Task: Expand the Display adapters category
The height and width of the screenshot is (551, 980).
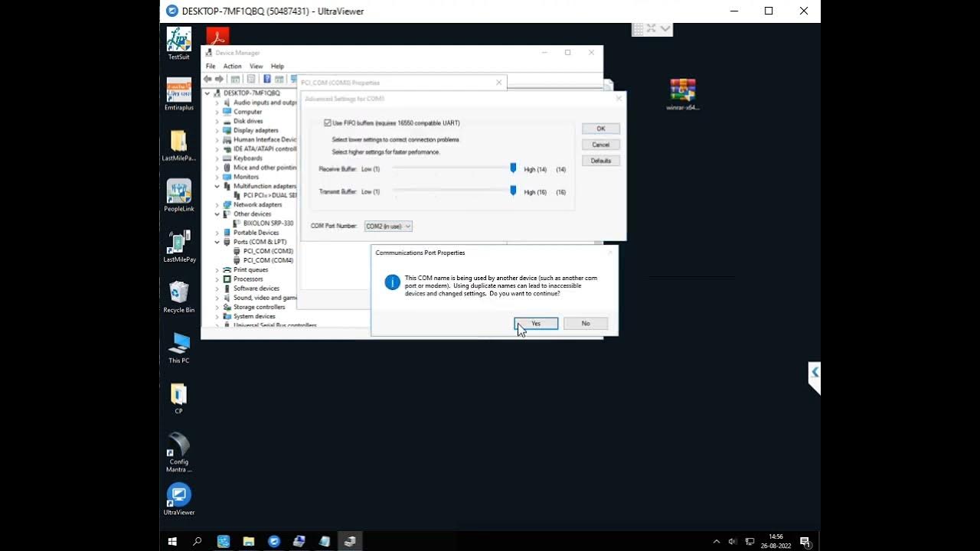Action: point(217,130)
